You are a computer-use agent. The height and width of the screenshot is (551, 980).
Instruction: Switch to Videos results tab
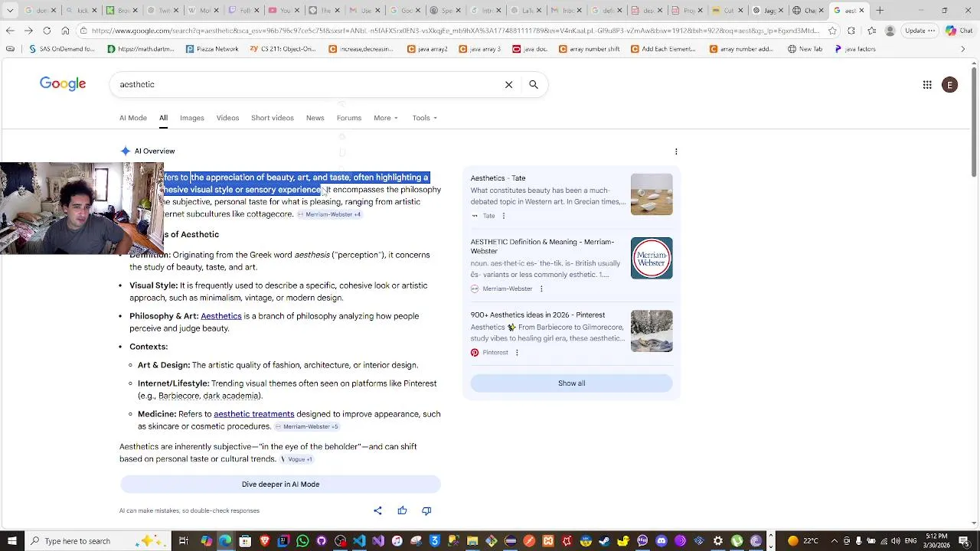227,118
